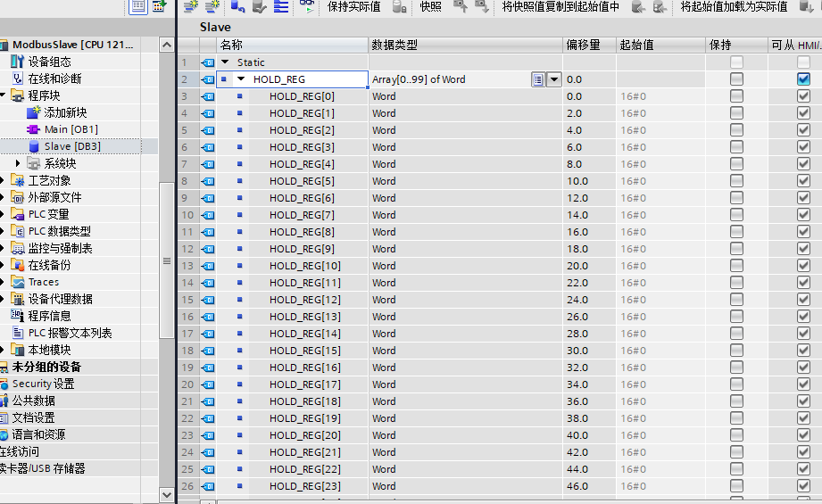Expand the 系统块 folder
This screenshot has height=504, width=822.
pyautogui.click(x=18, y=163)
